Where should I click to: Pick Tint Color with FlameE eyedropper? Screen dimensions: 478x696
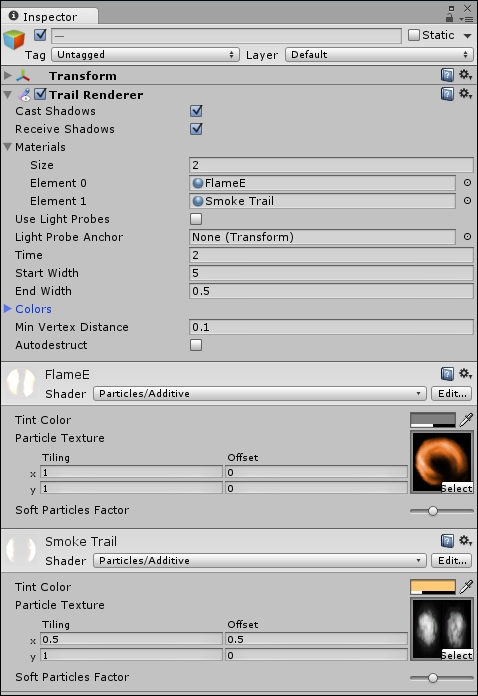[466, 419]
